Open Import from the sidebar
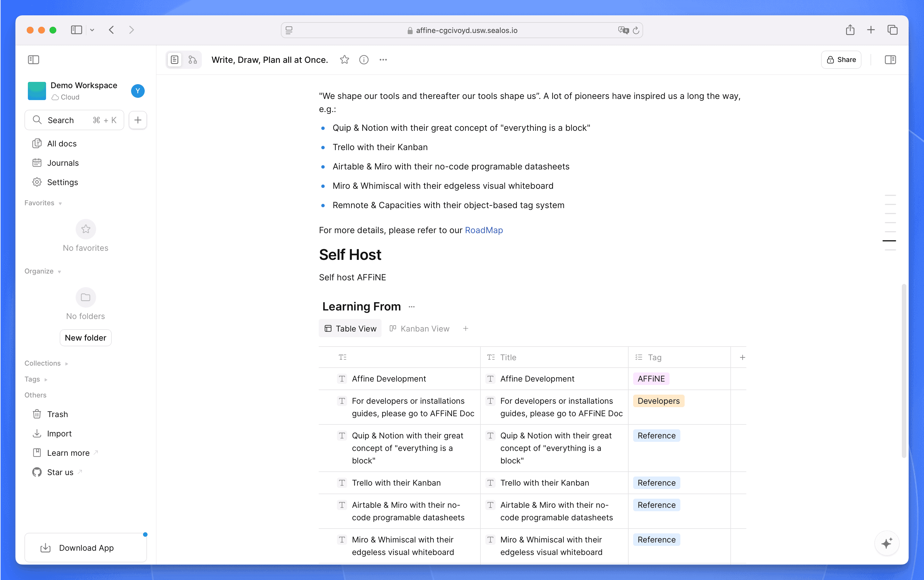The image size is (924, 580). [59, 434]
